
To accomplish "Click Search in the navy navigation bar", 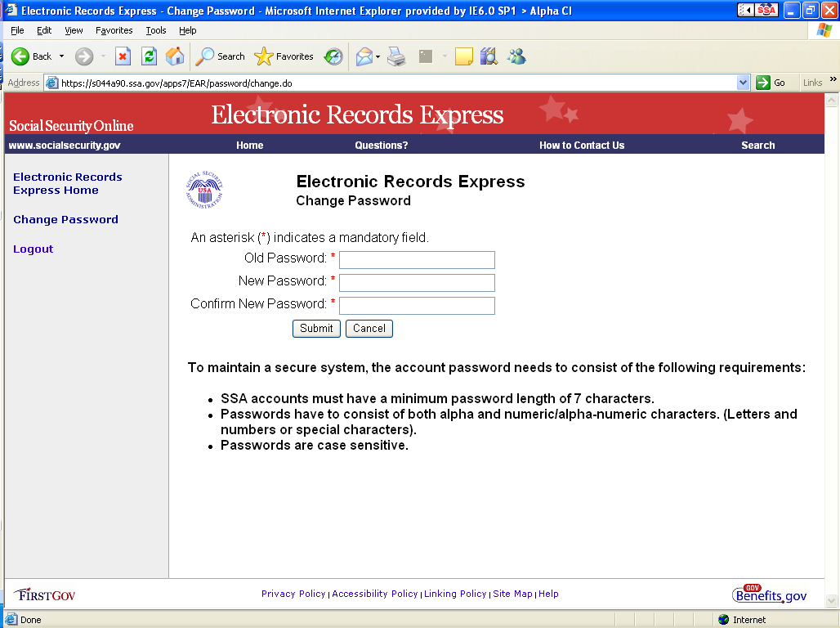I will tap(758, 146).
